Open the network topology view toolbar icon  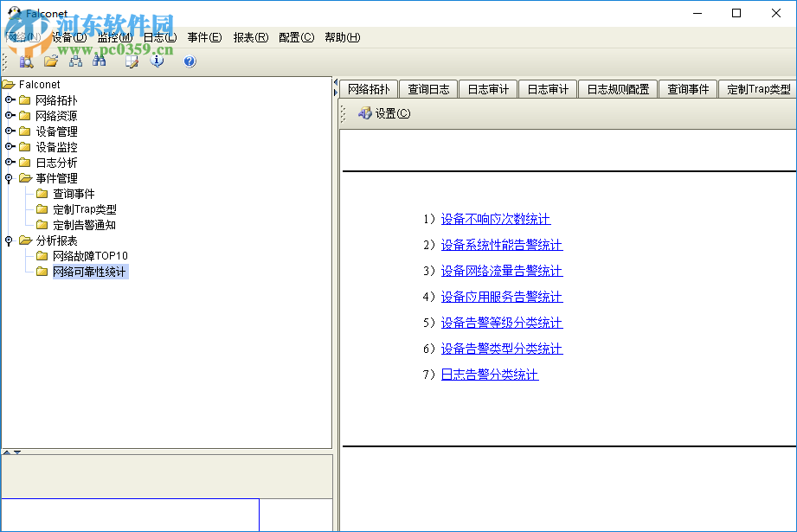[x=75, y=61]
